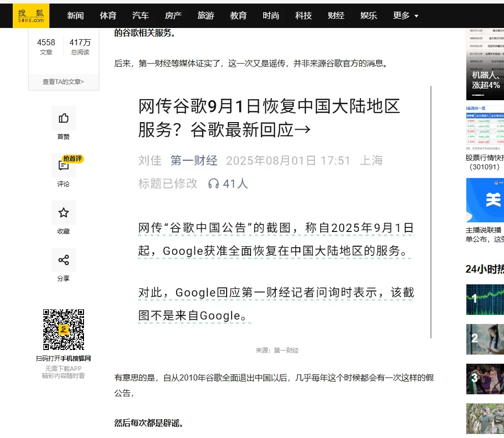Screen dimensions: 504x438
Task: Open comments via the comment icon
Action: click(64, 166)
